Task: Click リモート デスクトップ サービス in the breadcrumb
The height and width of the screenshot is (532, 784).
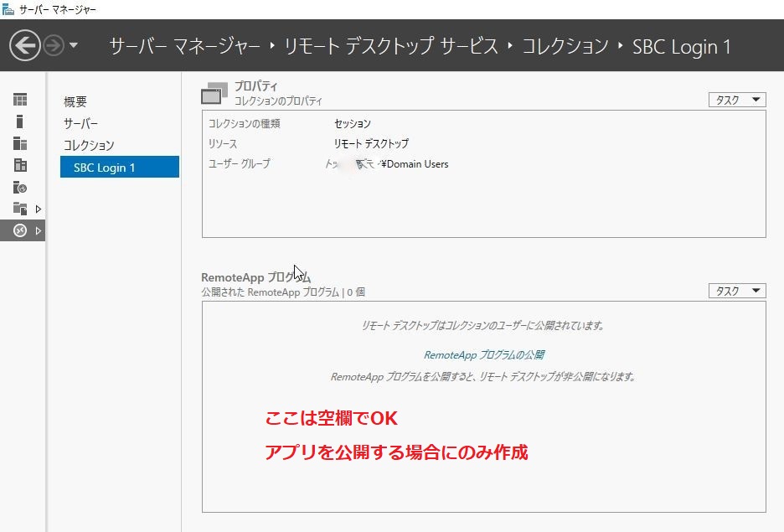Action: [391, 46]
